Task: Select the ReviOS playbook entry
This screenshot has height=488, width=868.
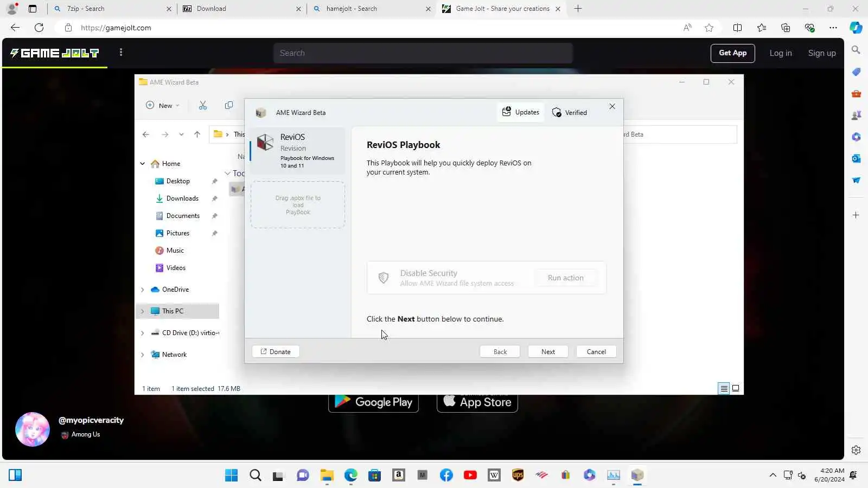Action: pos(297,151)
